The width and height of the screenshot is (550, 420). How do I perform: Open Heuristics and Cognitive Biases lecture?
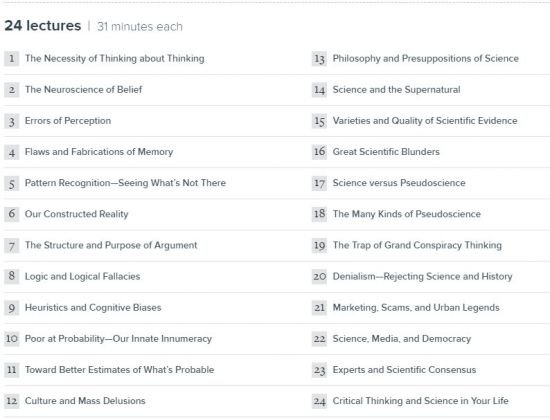click(93, 308)
